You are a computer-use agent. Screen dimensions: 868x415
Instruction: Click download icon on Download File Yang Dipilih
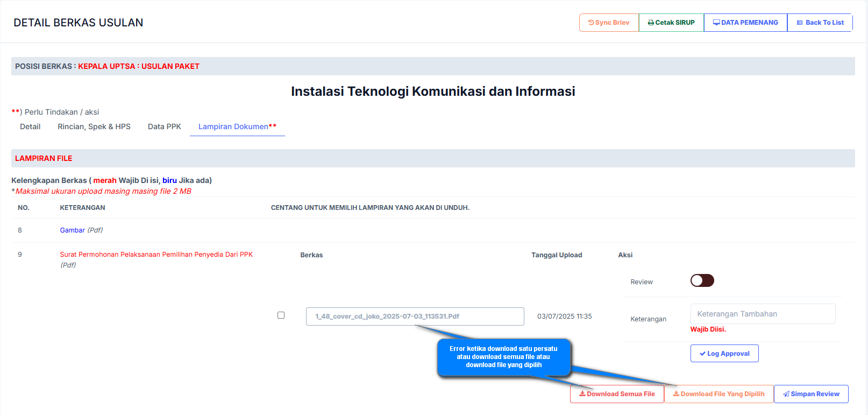pos(676,394)
